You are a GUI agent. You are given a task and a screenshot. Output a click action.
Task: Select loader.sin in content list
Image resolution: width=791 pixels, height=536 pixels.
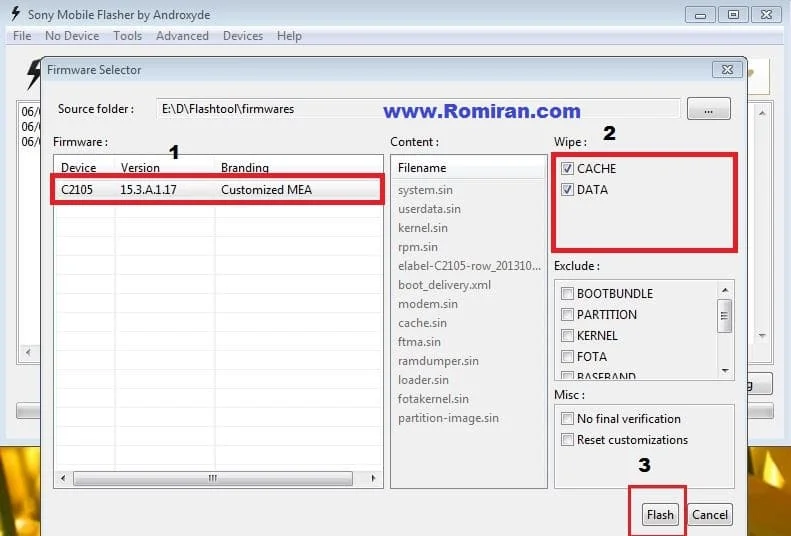click(423, 380)
